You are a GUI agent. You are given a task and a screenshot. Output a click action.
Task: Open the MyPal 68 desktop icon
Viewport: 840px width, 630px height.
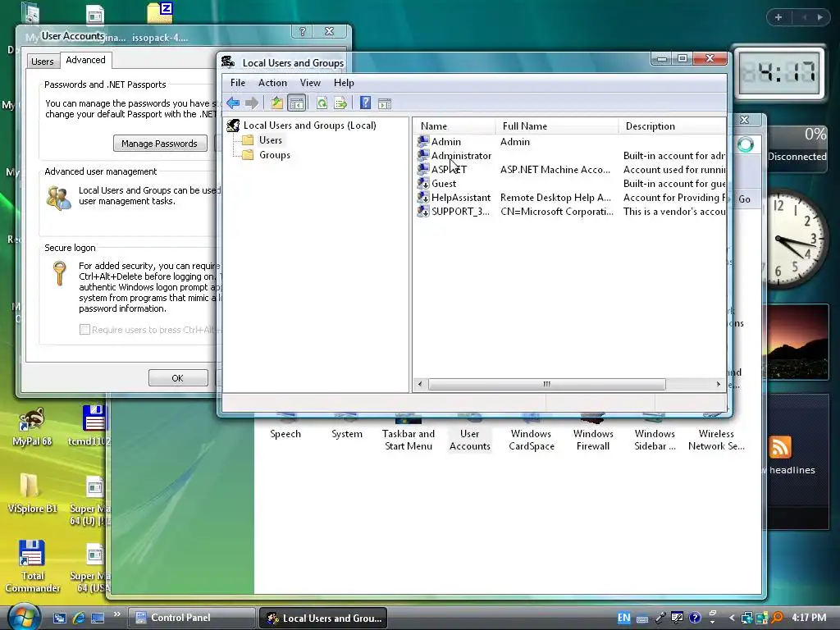[x=32, y=427]
